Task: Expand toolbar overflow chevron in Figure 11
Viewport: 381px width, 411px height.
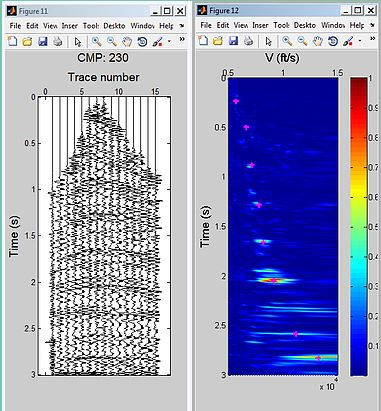Action: click(x=182, y=39)
